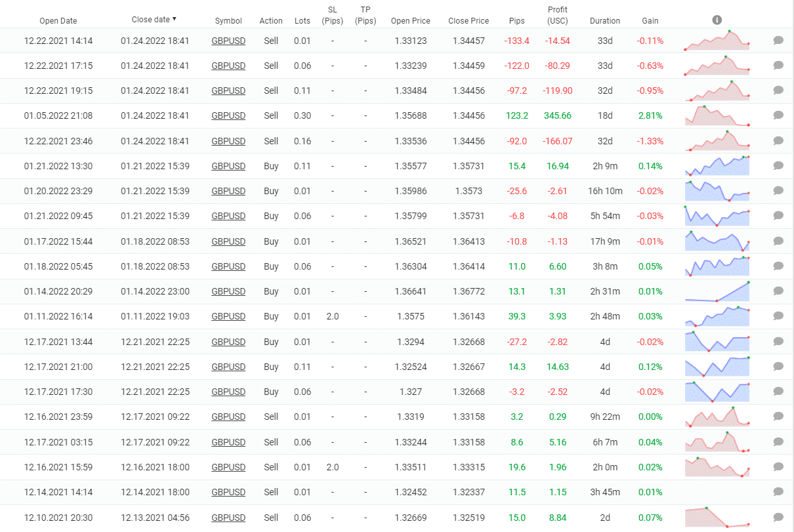Image resolution: width=794 pixels, height=532 pixels.
Task: Open comment icon for trade opened 12.17.2021 17:30
Action: (x=778, y=392)
